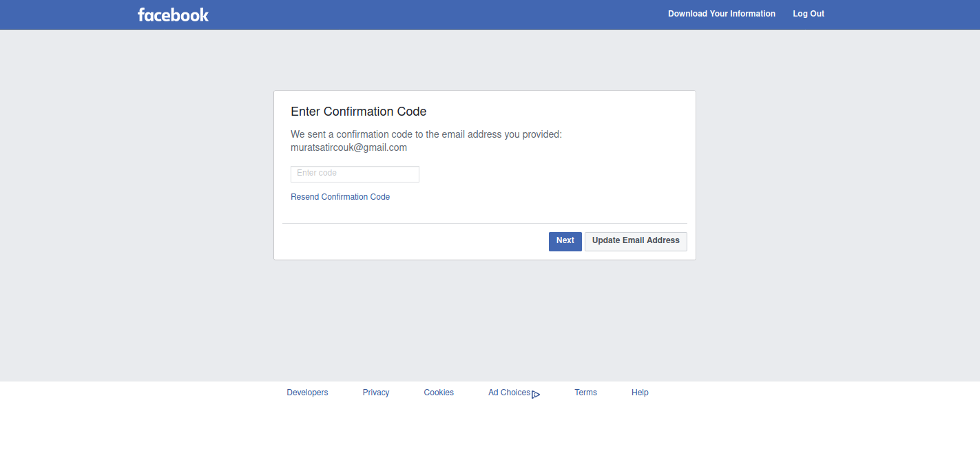Click the Facebook logo in header

pos(173,14)
